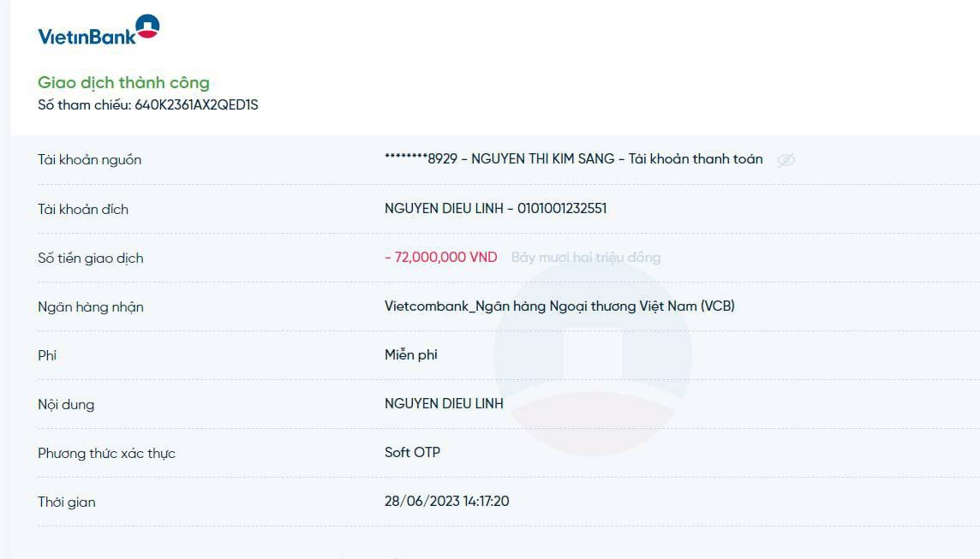
Task: Select the NGUYEN DIEU LINH transfer content text
Action: click(x=444, y=403)
